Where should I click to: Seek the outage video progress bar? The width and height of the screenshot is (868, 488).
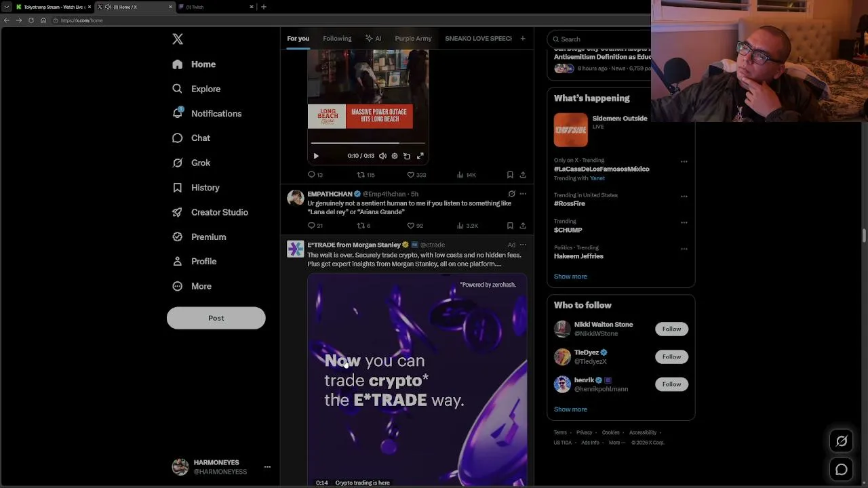(x=368, y=143)
